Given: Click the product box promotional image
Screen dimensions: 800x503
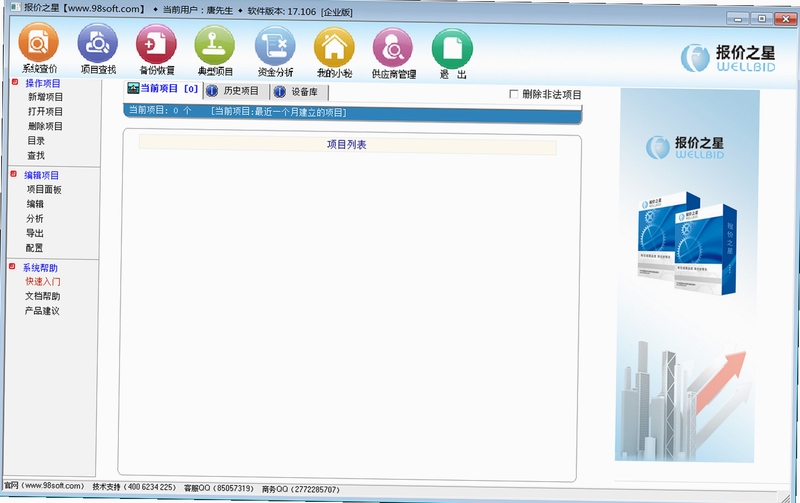Looking at the screenshot, I should (x=687, y=244).
